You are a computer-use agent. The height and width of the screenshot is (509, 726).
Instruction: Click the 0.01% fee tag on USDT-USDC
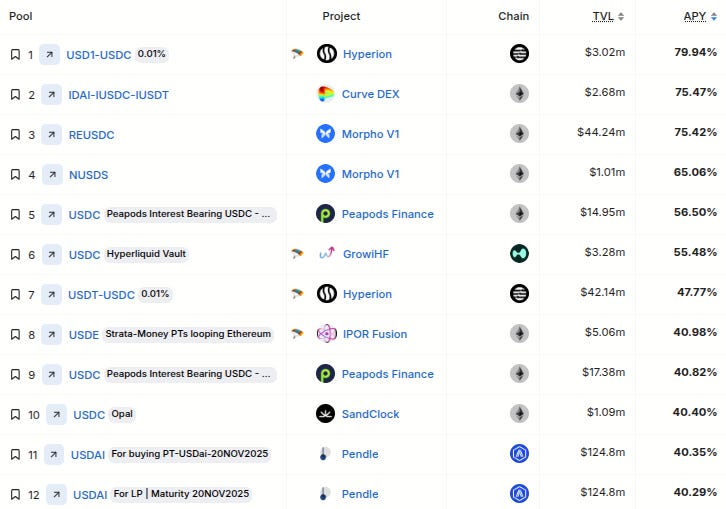pos(155,294)
